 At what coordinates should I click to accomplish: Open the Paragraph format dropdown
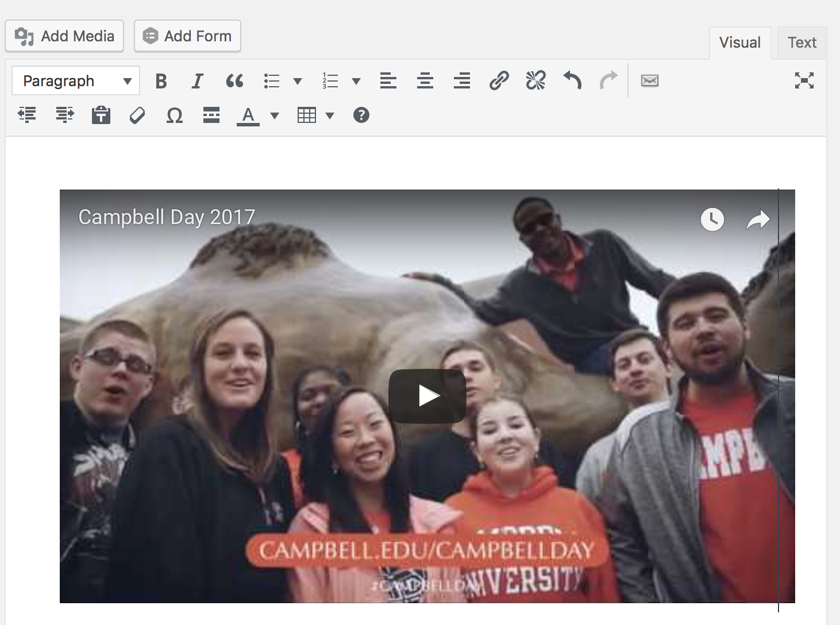tap(76, 81)
